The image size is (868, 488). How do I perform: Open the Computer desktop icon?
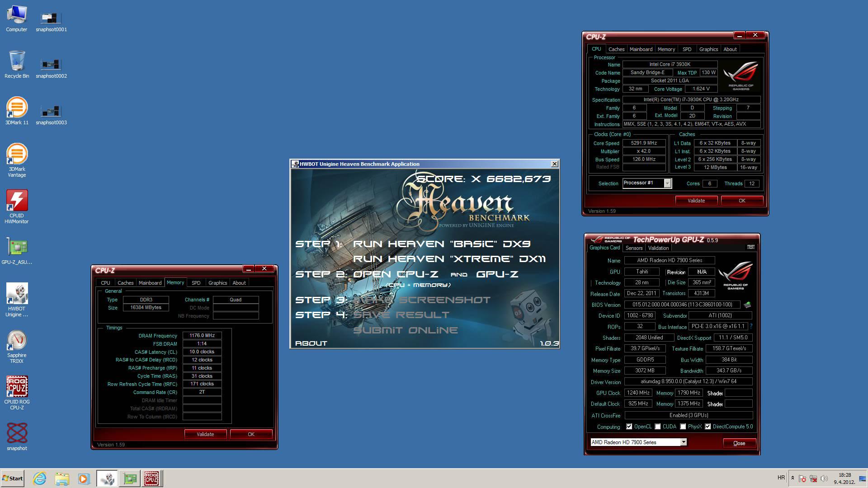point(17,18)
